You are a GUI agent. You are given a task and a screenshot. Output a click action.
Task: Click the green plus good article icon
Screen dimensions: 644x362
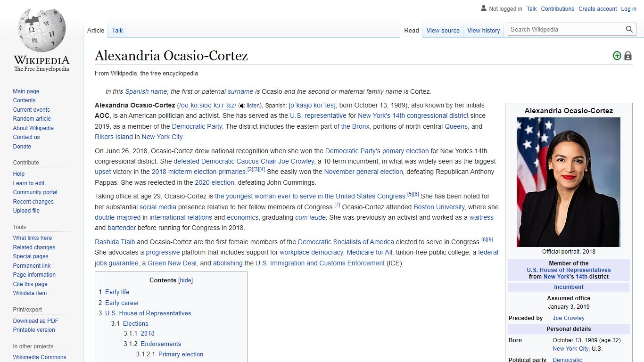617,56
